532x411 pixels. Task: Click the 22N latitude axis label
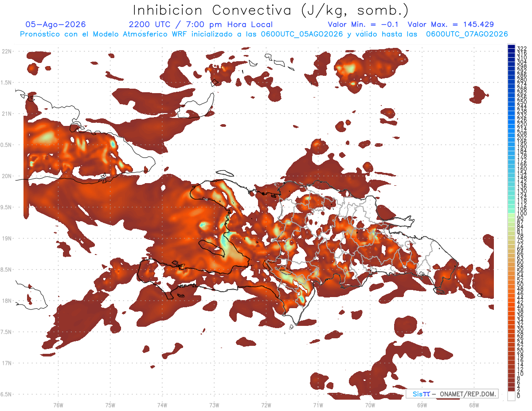coord(7,51)
